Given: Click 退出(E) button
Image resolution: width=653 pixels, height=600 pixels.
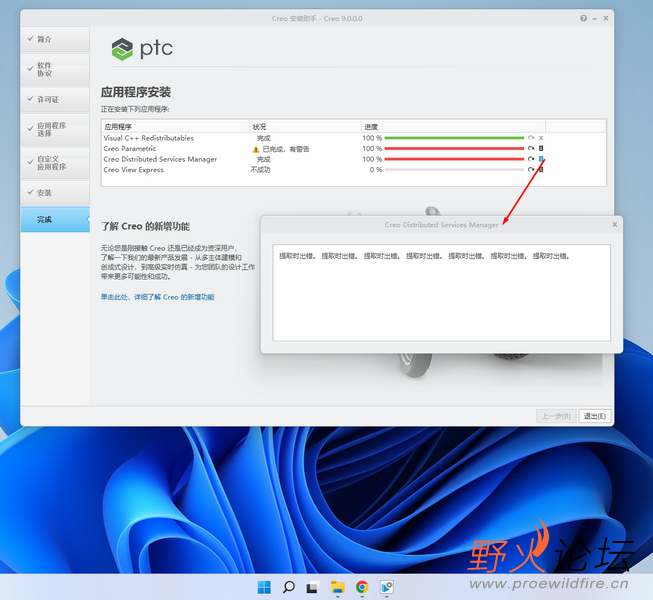Looking at the screenshot, I should pyautogui.click(x=595, y=416).
